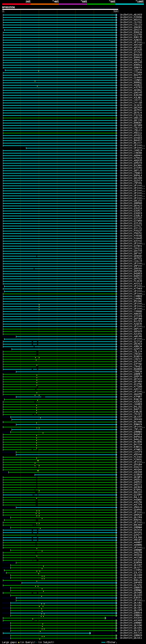Select the UniRef100_B5X1W2 label

click(131, 301)
